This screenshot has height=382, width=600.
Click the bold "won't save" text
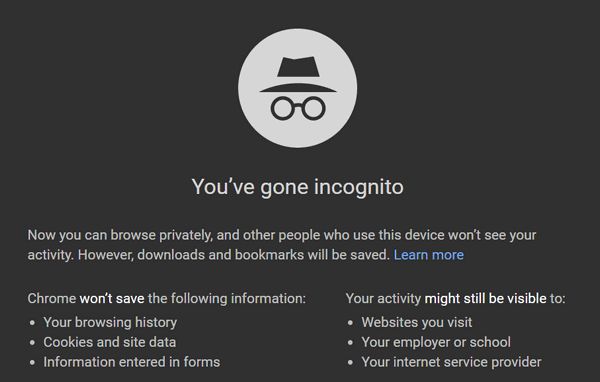point(112,299)
